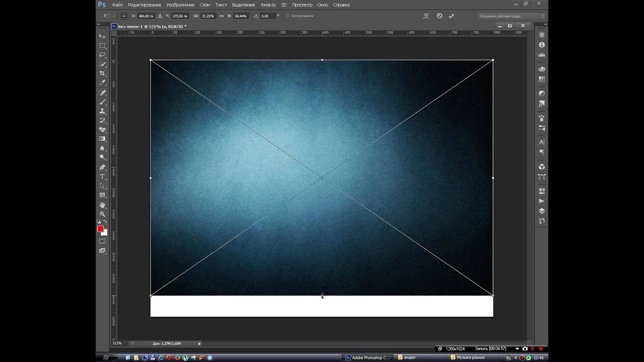Select the Hand tool
644x362 pixels.
tap(103, 205)
